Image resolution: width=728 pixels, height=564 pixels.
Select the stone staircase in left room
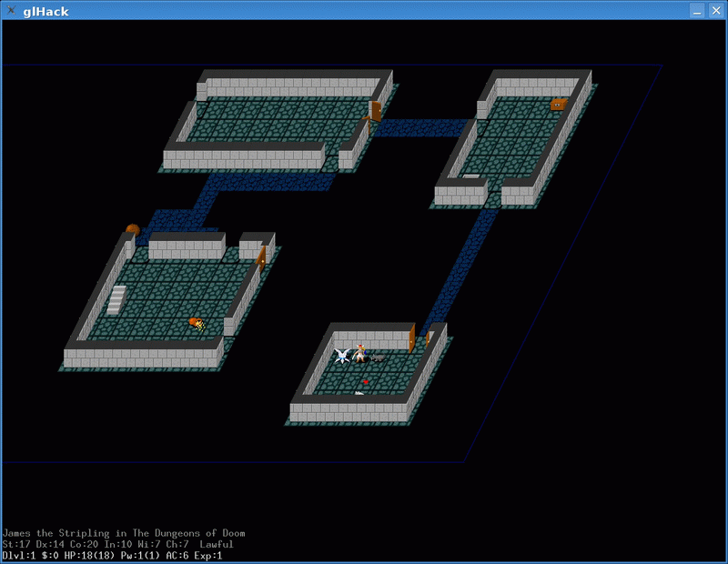click(x=116, y=299)
